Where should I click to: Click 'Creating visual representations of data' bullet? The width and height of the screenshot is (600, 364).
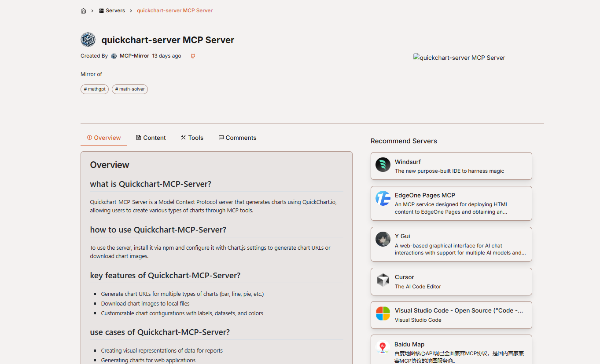tap(162, 350)
